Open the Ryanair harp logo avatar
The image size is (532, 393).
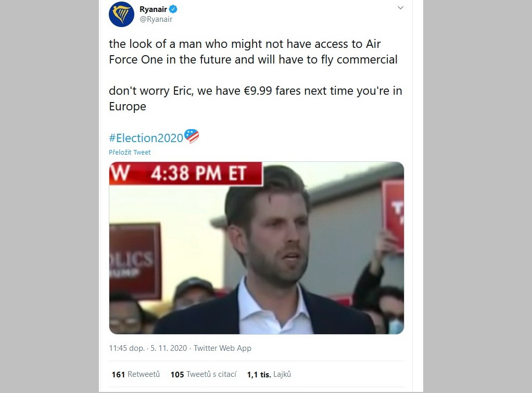tap(121, 14)
